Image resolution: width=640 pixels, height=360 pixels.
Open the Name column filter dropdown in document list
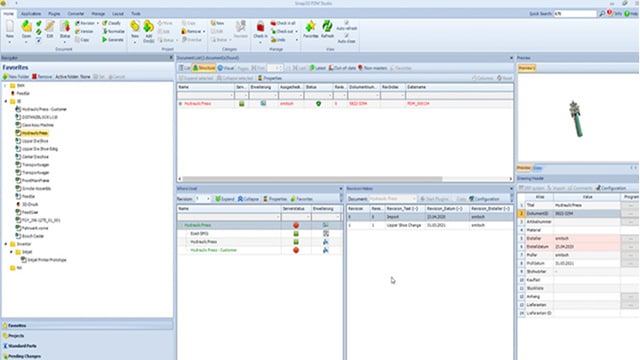click(x=231, y=96)
